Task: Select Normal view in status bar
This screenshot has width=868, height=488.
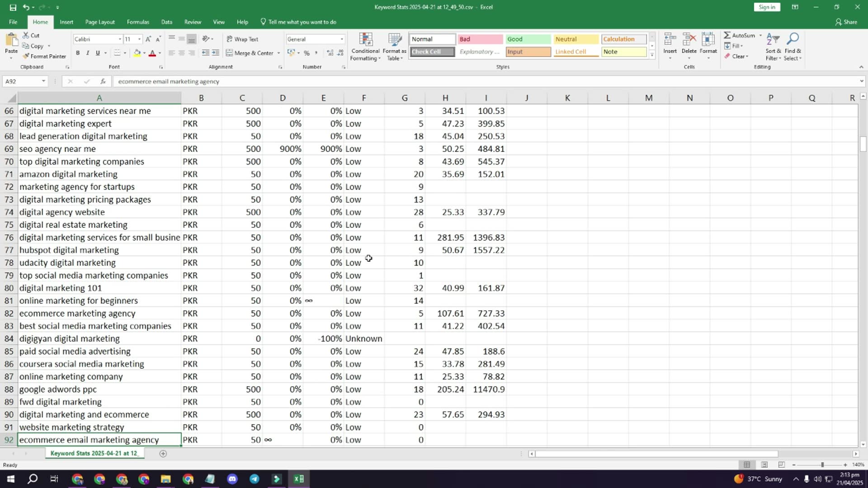Action: coord(747,465)
